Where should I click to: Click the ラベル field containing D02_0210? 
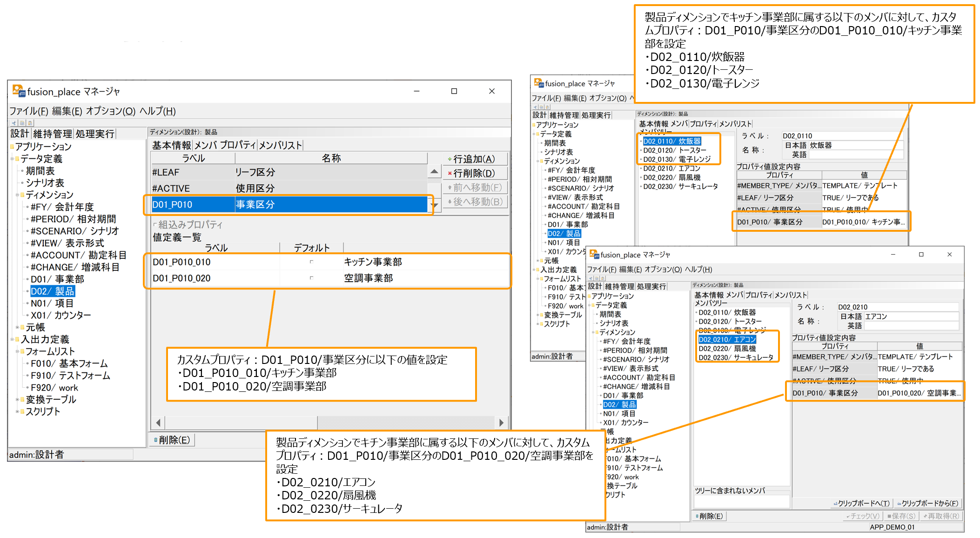pos(898,307)
